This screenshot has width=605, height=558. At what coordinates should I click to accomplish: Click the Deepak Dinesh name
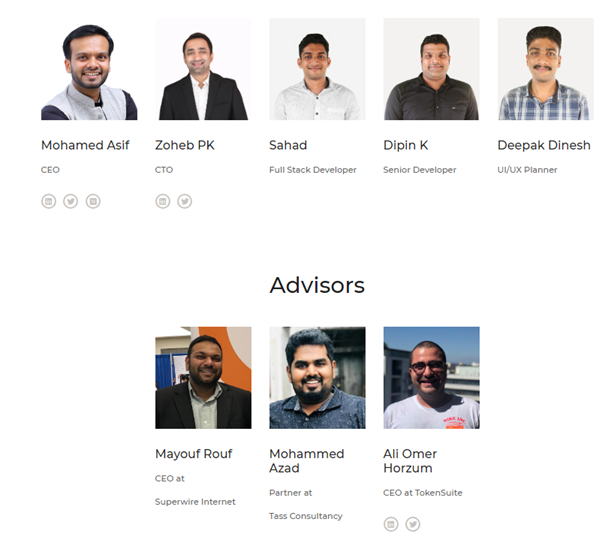pos(544,145)
